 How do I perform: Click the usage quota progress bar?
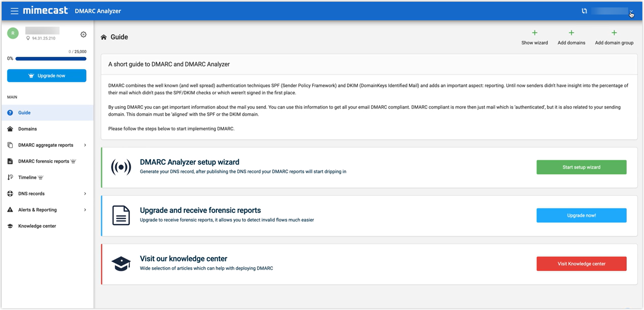tap(51, 59)
